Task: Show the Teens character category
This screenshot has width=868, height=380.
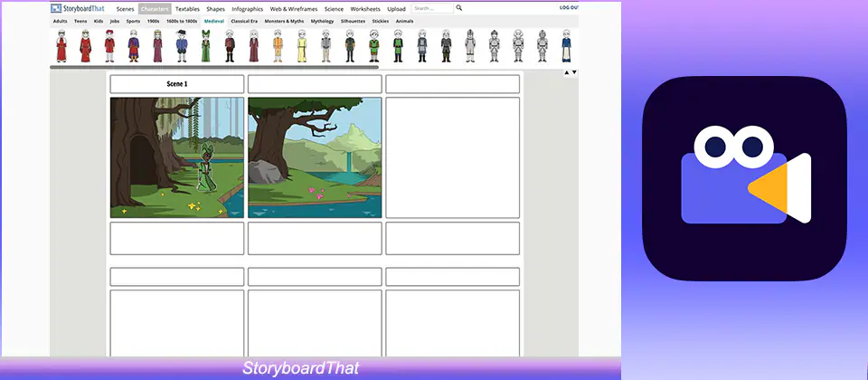Action: click(80, 21)
